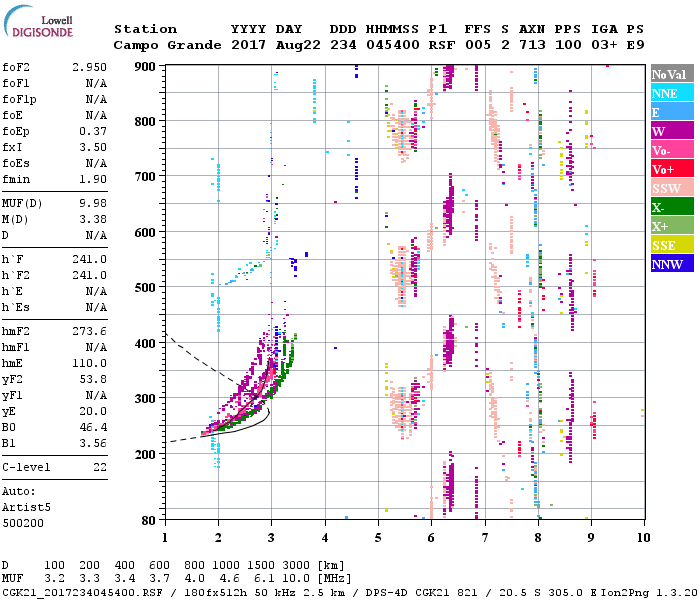700x600 pixels.
Task: Click the NNE cyan legend swatch
Action: pyautogui.click(x=672, y=93)
